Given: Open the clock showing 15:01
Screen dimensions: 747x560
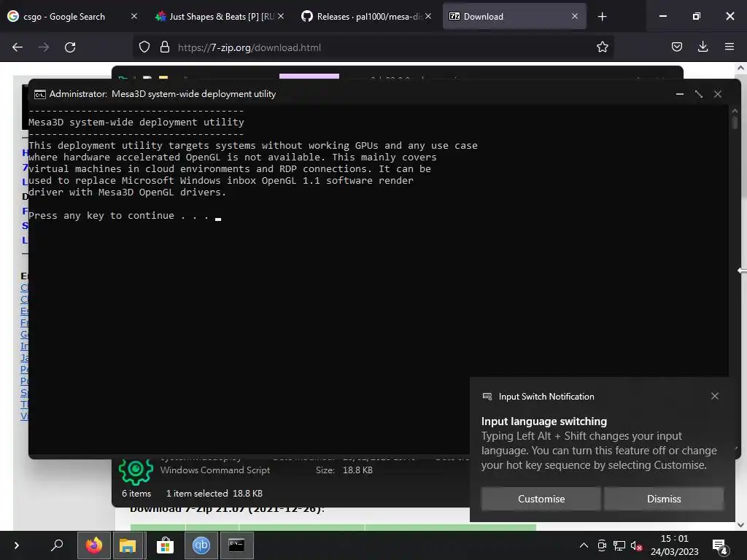Looking at the screenshot, I should (x=674, y=545).
